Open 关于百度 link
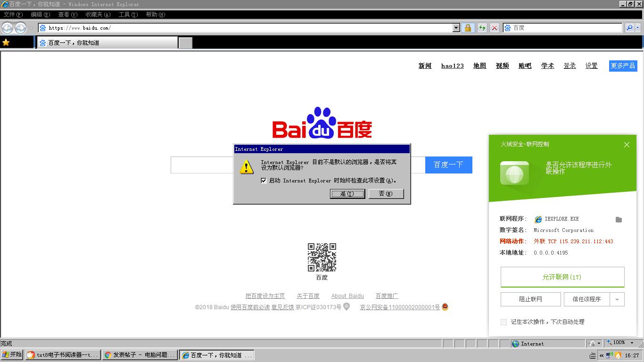This screenshot has height=362, width=644. 308,296
